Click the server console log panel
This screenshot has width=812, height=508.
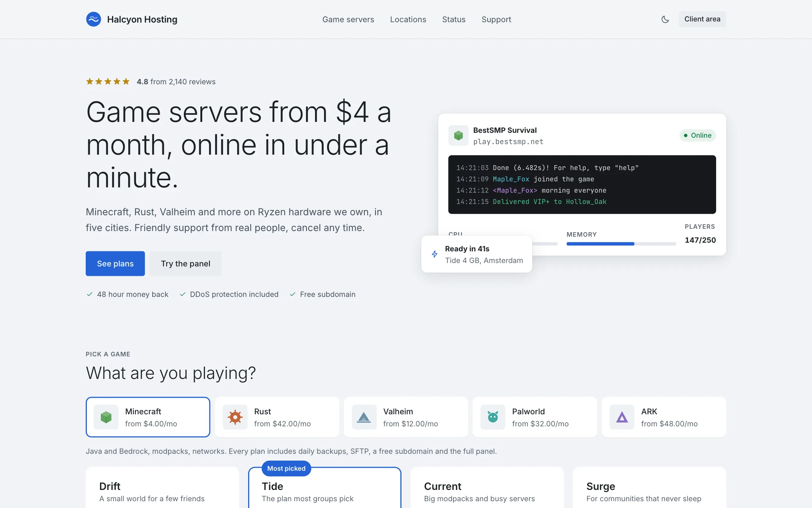582,185
